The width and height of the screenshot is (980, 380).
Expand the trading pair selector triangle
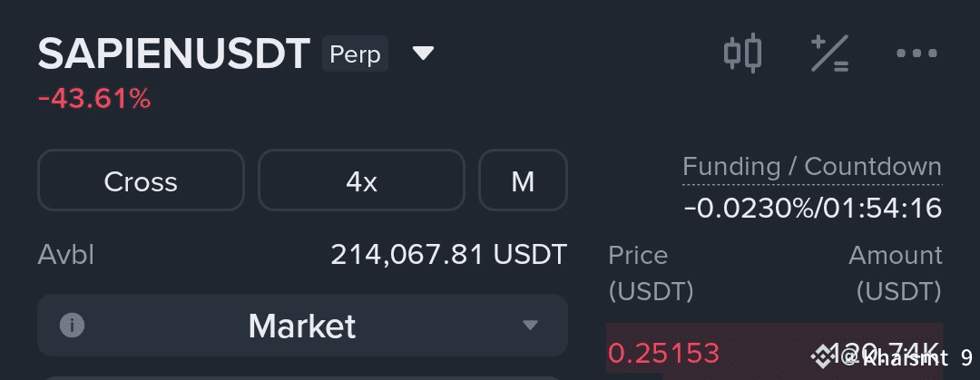(423, 54)
